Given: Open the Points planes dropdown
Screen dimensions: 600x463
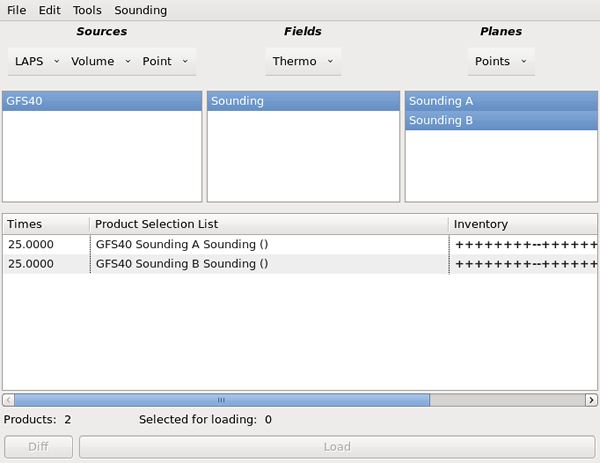Looking at the screenshot, I should click(x=501, y=61).
